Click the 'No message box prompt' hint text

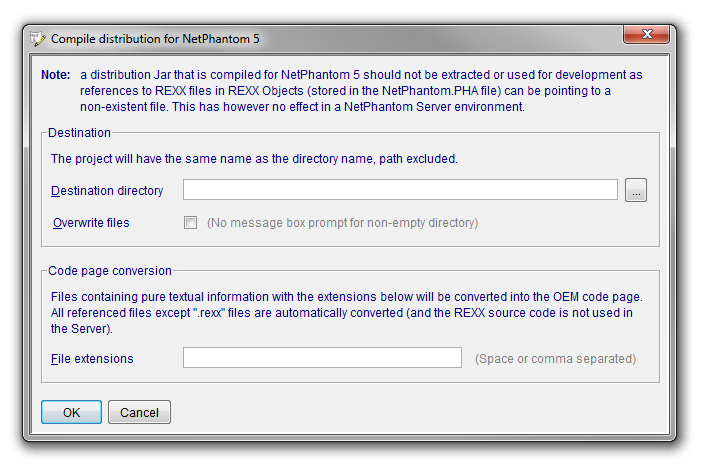(343, 223)
